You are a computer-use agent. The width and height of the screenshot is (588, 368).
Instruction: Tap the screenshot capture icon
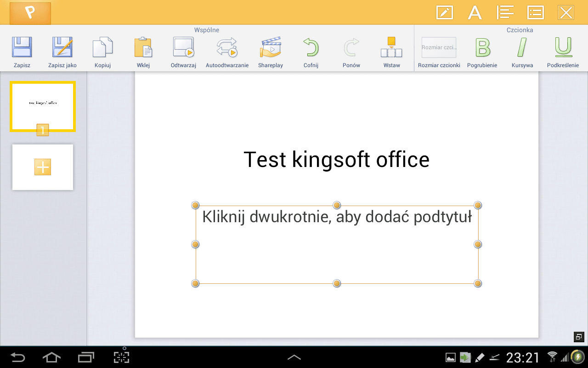coord(122,356)
